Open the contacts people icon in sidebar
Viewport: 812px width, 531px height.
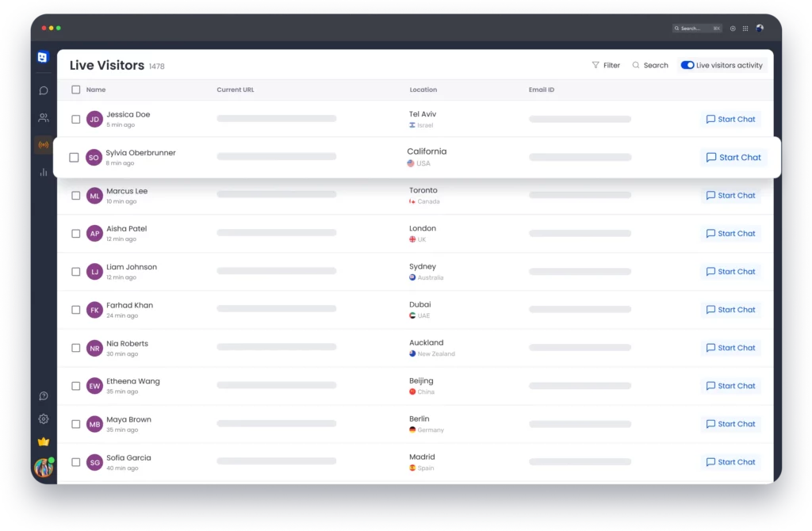(44, 118)
